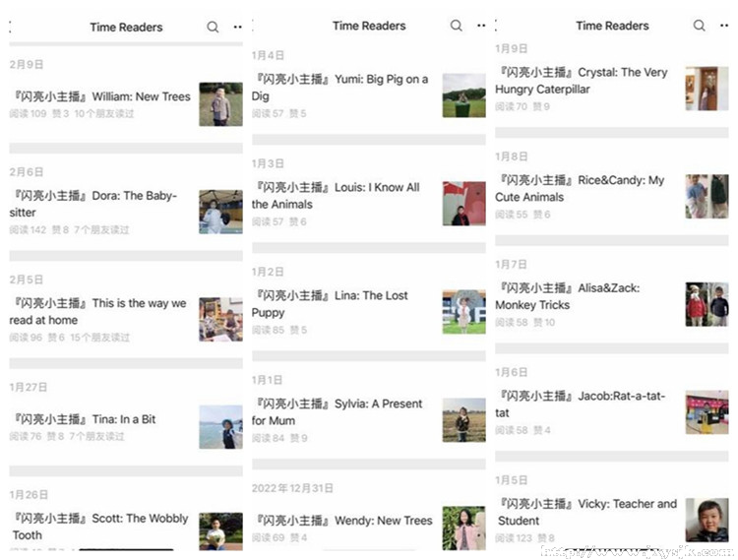The width and height of the screenshot is (738, 560).
Task: Tap thumbnail beside This is the way we read
Action: coord(220,319)
